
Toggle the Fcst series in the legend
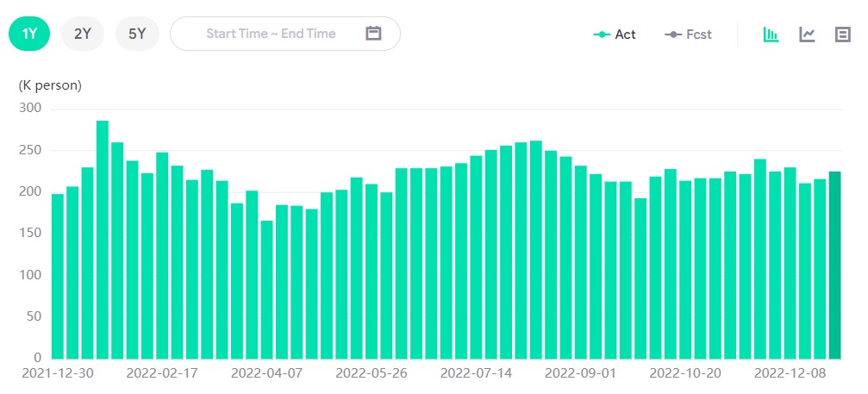[x=689, y=34]
